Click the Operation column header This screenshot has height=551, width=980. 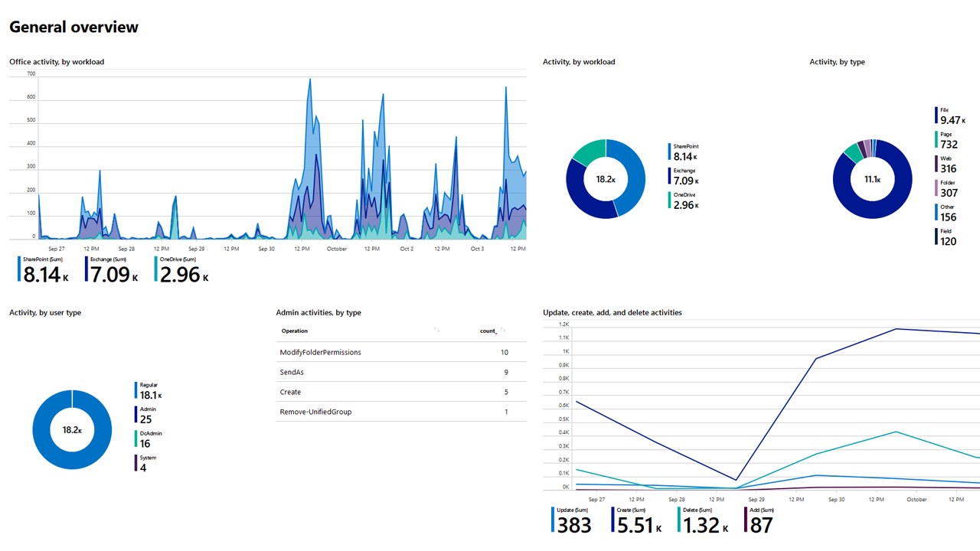(x=295, y=331)
